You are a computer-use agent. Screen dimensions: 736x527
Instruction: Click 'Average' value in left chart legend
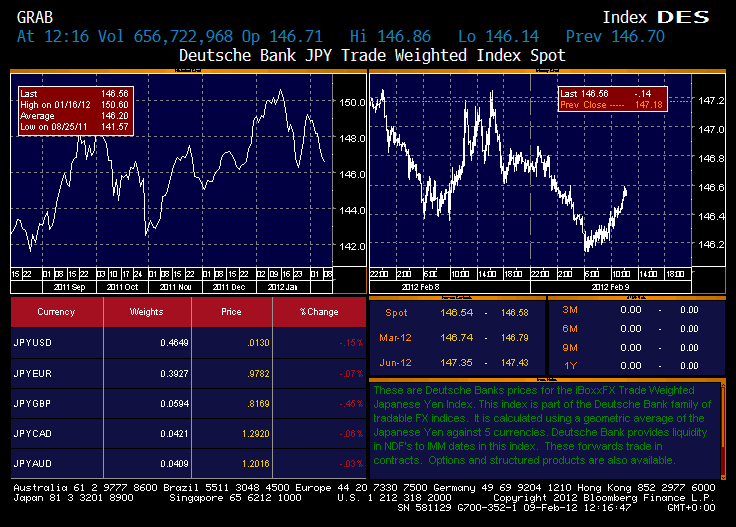point(115,116)
